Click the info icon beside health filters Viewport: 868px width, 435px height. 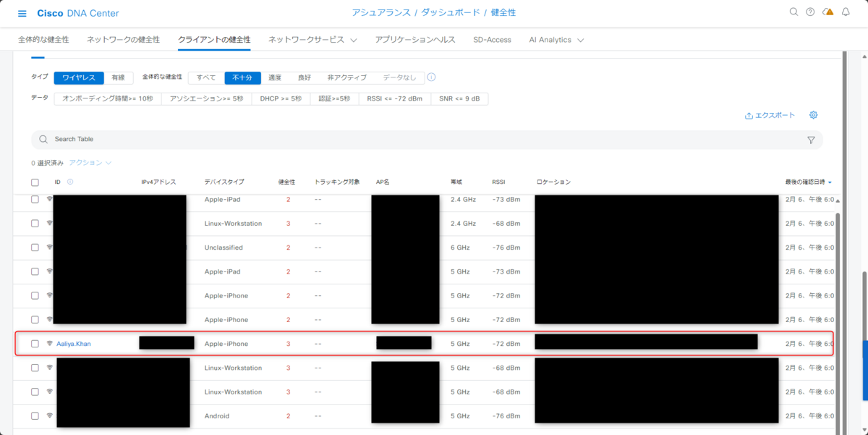point(432,77)
